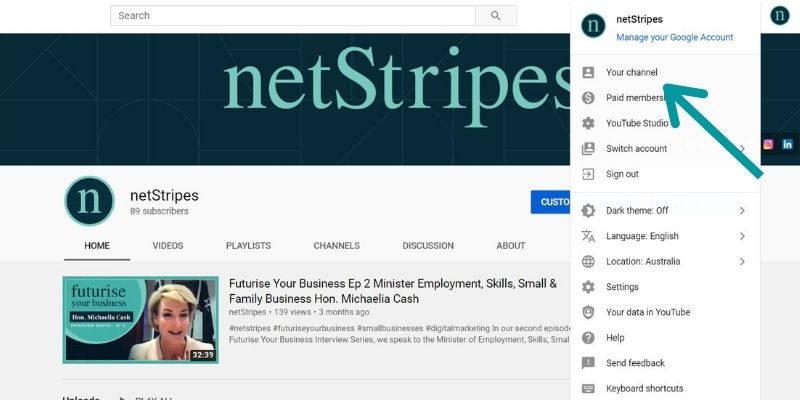This screenshot has width=800, height=400.
Task: Switch to the PLAYLISTS tab
Action: [x=248, y=246]
